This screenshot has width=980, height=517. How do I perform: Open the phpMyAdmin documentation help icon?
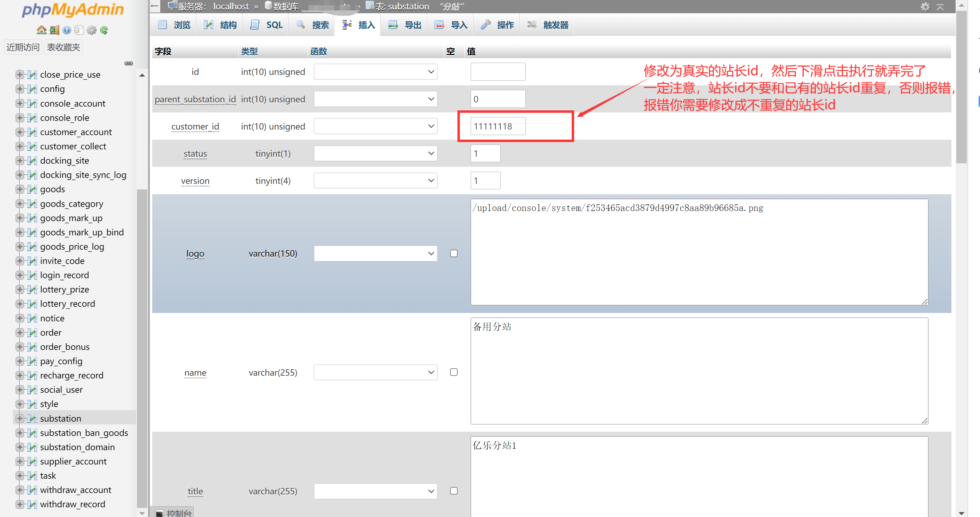[x=67, y=30]
